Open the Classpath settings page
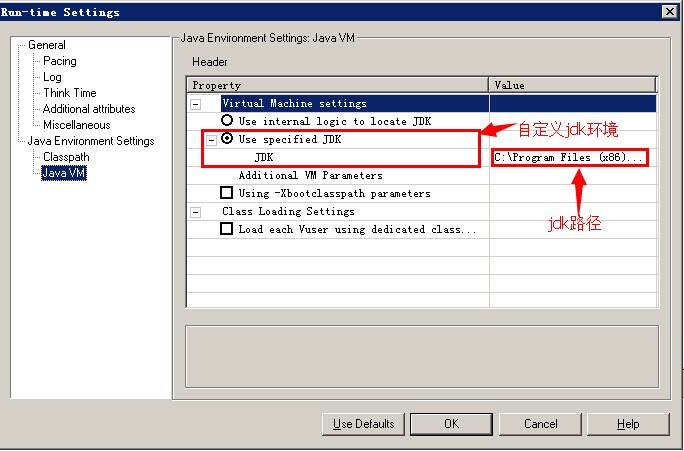684x451 pixels. coord(65,157)
